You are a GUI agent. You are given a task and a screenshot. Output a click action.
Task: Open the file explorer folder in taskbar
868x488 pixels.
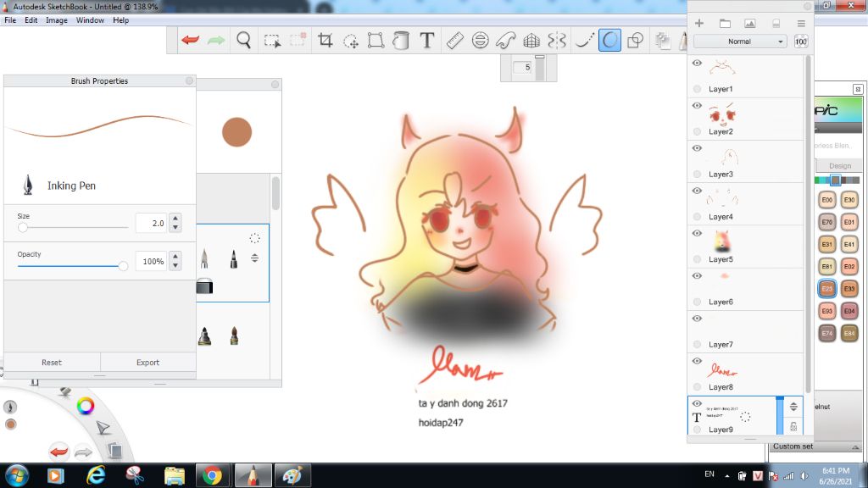coord(175,476)
